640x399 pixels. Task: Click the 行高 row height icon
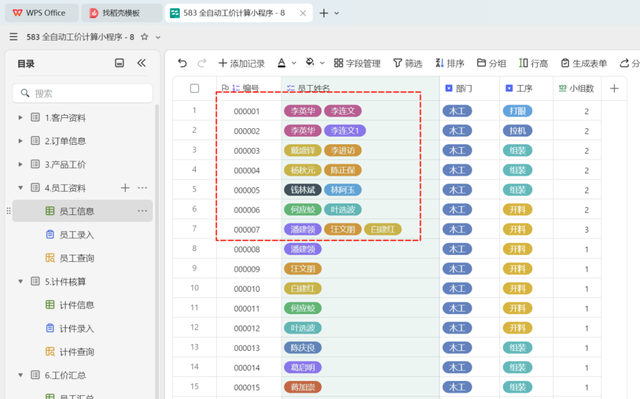click(523, 63)
